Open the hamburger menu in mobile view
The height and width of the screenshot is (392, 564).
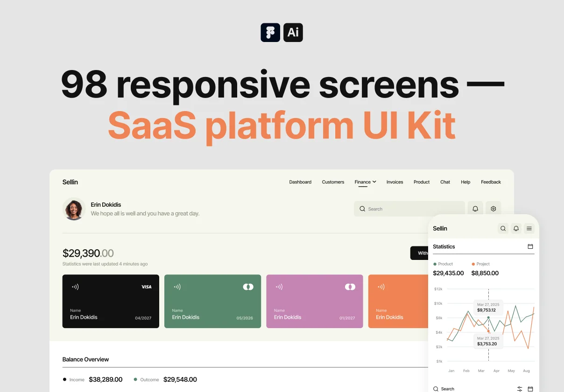point(529,228)
